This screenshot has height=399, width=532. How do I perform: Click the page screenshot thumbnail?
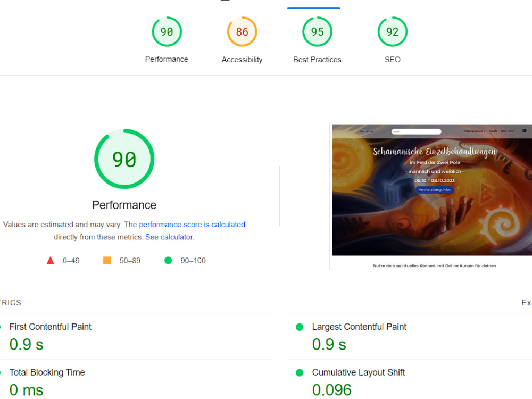click(432, 196)
